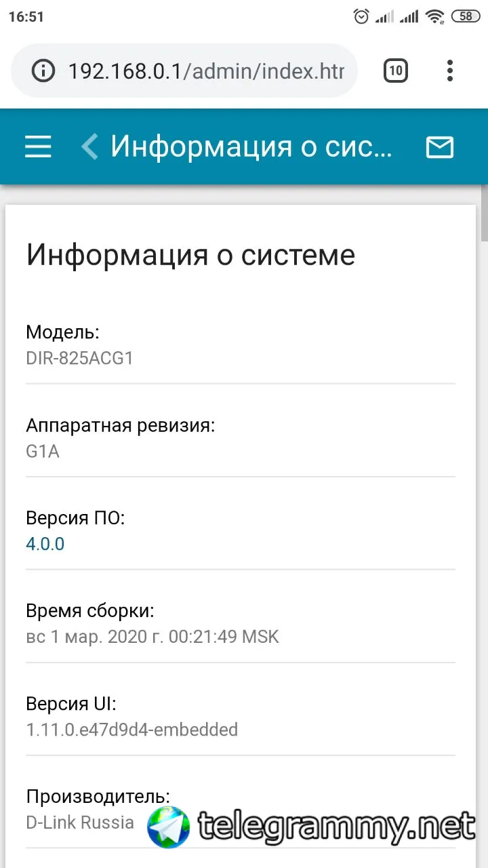Screen dimensions: 488x868
Task: Open the browser three-dot overflow menu
Action: pos(450,71)
